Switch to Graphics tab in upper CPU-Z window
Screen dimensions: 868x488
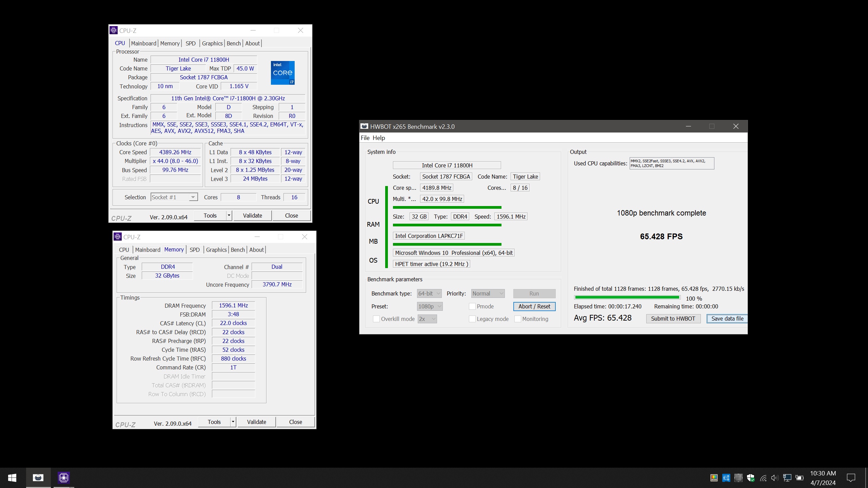pos(212,43)
